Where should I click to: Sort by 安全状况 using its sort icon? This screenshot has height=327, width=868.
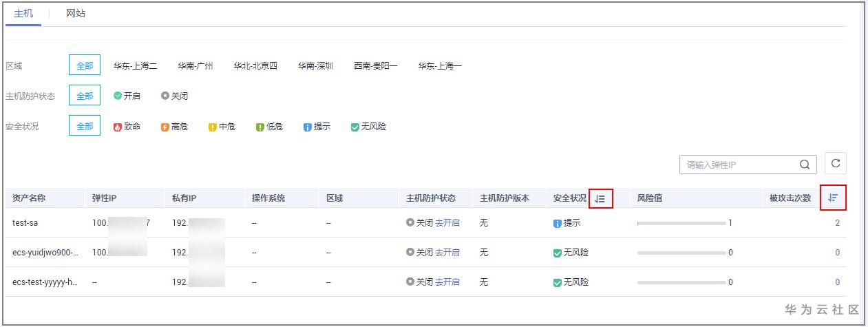point(600,198)
